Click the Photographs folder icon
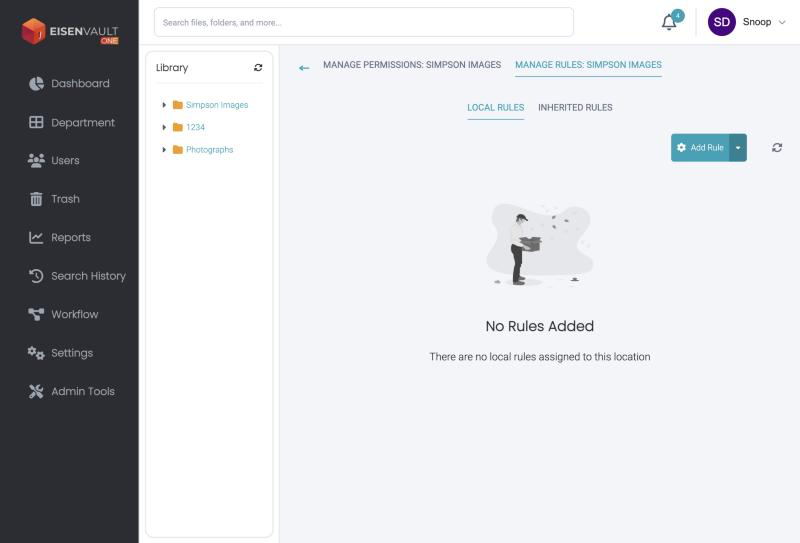800x543 pixels. coord(178,150)
